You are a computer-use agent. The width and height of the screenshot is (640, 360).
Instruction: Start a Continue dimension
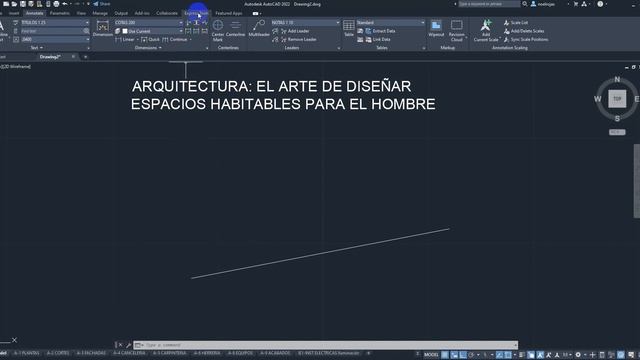175,40
